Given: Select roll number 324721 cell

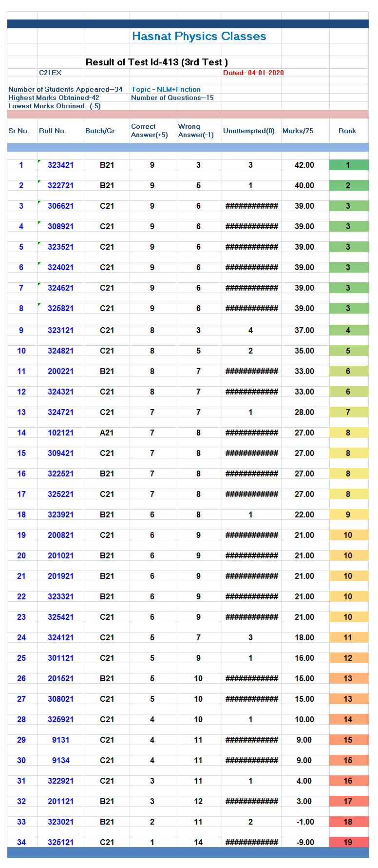Looking at the screenshot, I should coord(61,412).
